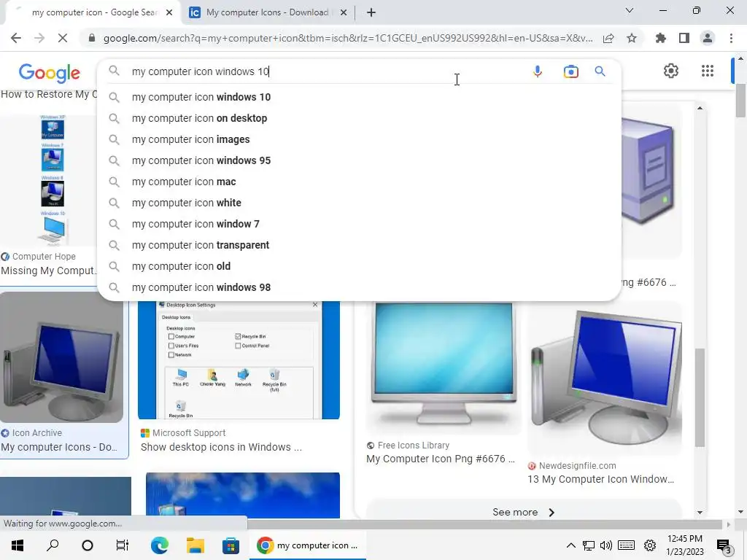
Task: Open Microsoft Store from taskbar
Action: coord(231,545)
